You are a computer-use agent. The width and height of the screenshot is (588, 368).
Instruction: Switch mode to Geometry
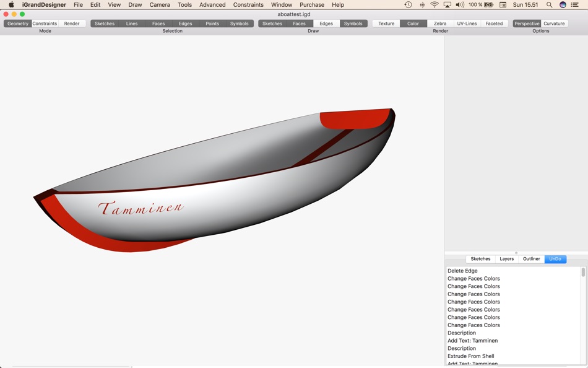[x=17, y=24]
